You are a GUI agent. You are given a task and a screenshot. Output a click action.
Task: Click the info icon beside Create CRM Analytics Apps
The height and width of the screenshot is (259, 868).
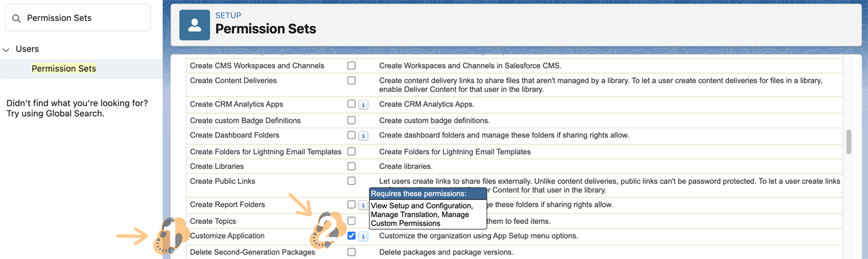pyautogui.click(x=363, y=105)
